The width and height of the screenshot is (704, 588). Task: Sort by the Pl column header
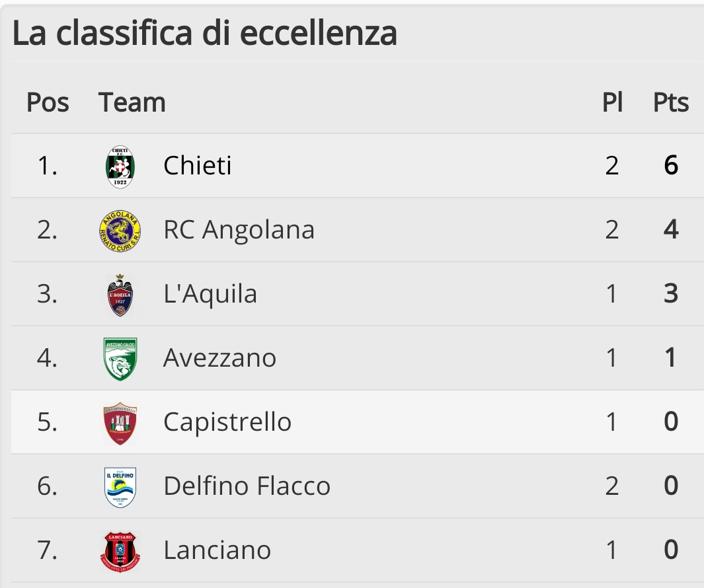pyautogui.click(x=612, y=102)
